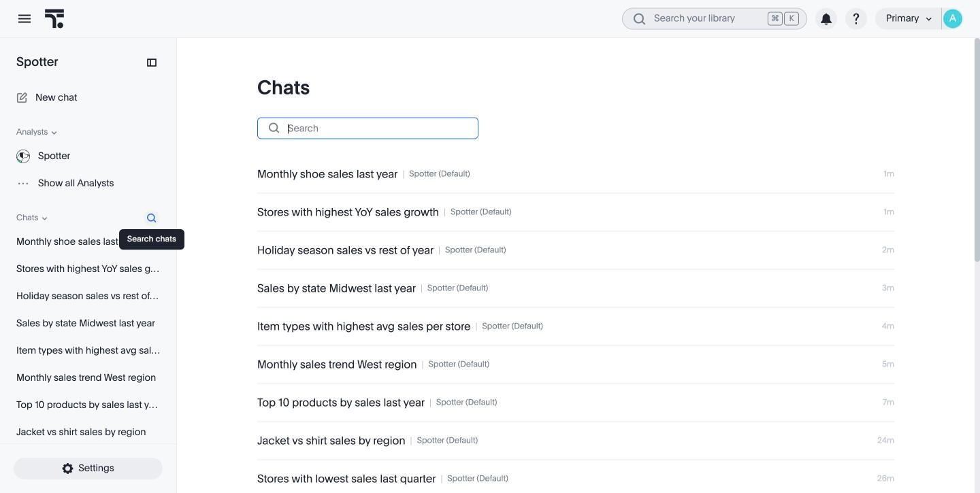Focus the Chats search field
The image size is (980, 493).
[367, 129]
